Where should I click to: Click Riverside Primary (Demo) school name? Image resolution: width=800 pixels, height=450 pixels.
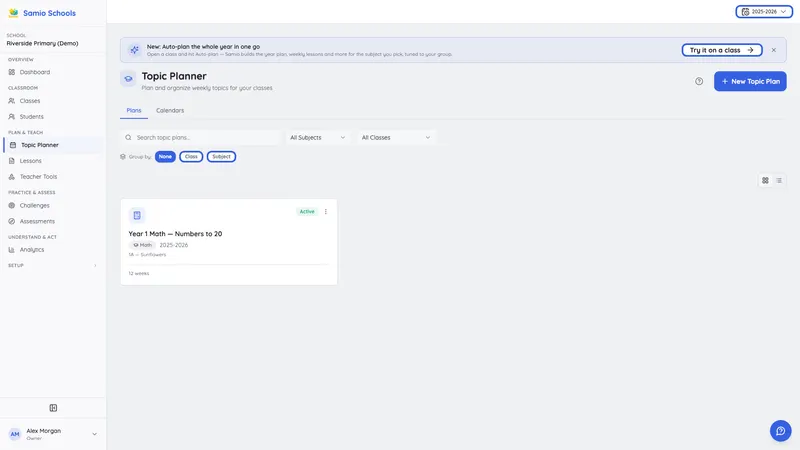pos(42,43)
